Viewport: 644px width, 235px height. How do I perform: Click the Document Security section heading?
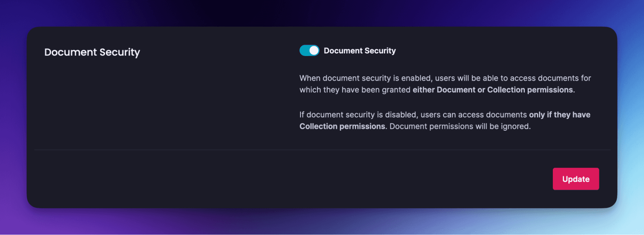coord(92,52)
